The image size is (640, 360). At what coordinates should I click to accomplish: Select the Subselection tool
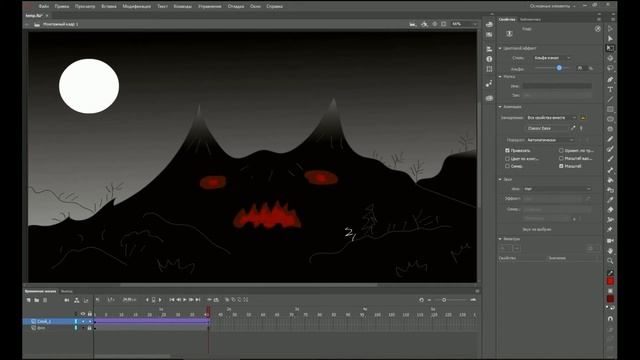pos(610,38)
